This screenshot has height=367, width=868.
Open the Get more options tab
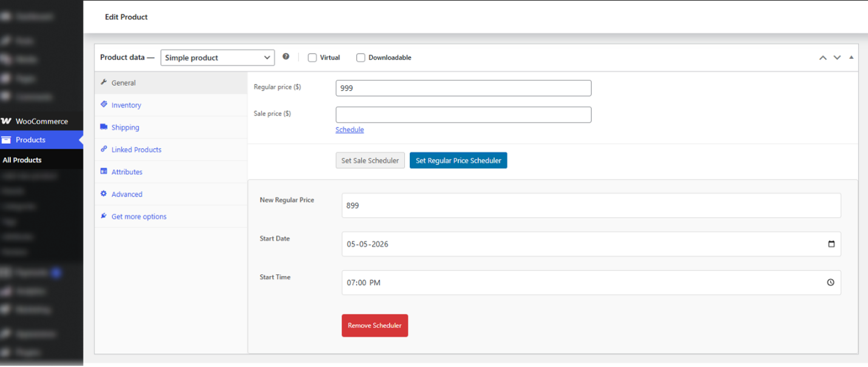[171, 217]
